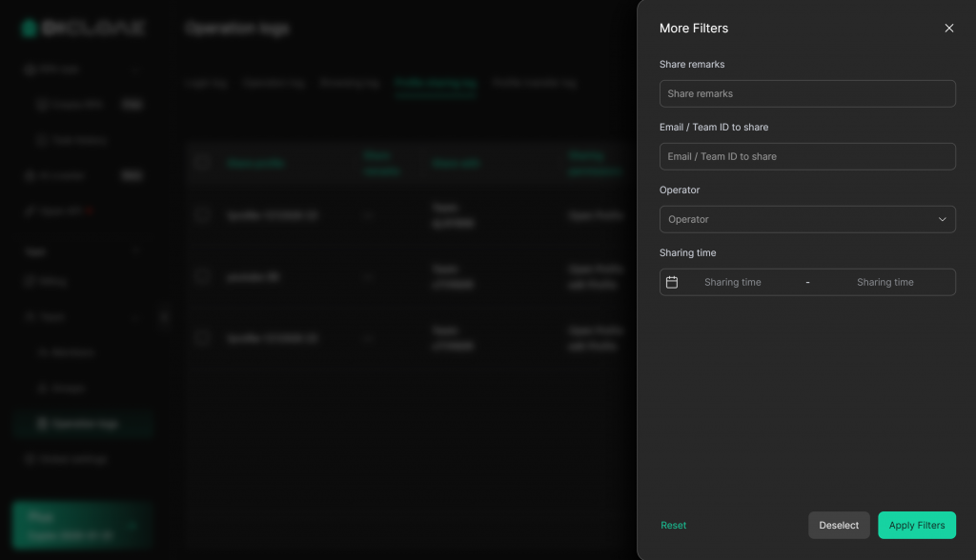Click the Email / Team ID input
Viewport: 976px width, 560px height.
pyautogui.click(x=806, y=156)
